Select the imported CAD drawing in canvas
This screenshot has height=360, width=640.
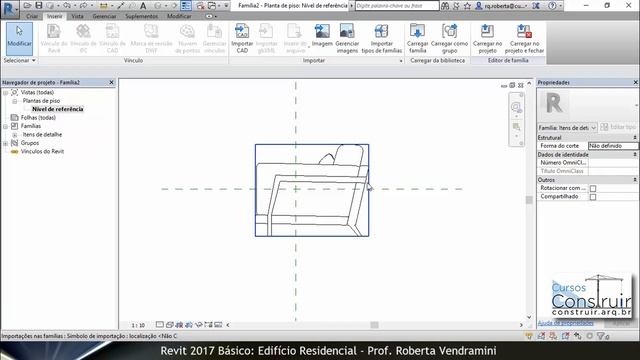(312, 190)
